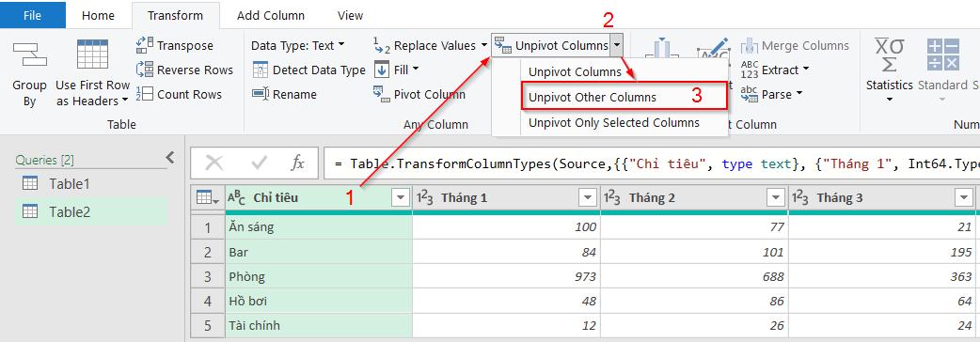The image size is (980, 342).
Task: Click the number type icon on Tháng 1
Action: (x=424, y=198)
